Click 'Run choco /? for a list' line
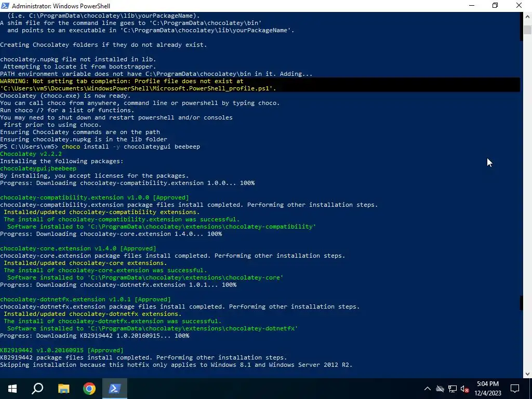532x399 pixels. click(x=67, y=110)
